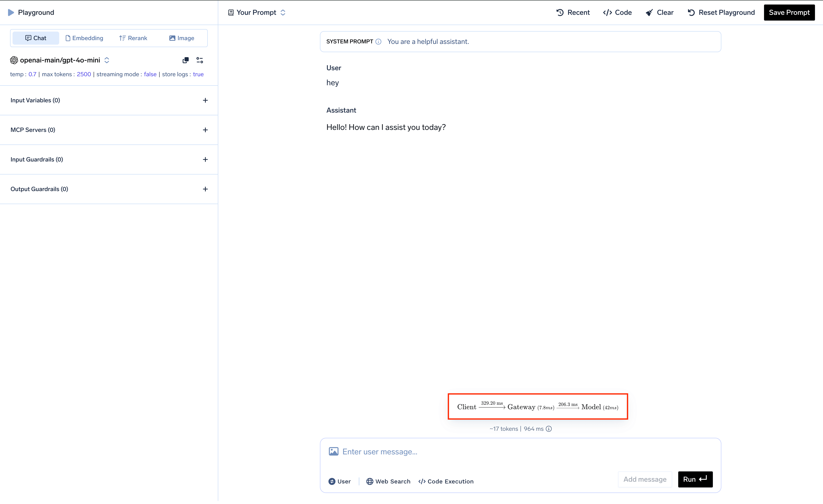Click the Playground title text
Image resolution: width=823 pixels, height=504 pixels.
click(36, 12)
